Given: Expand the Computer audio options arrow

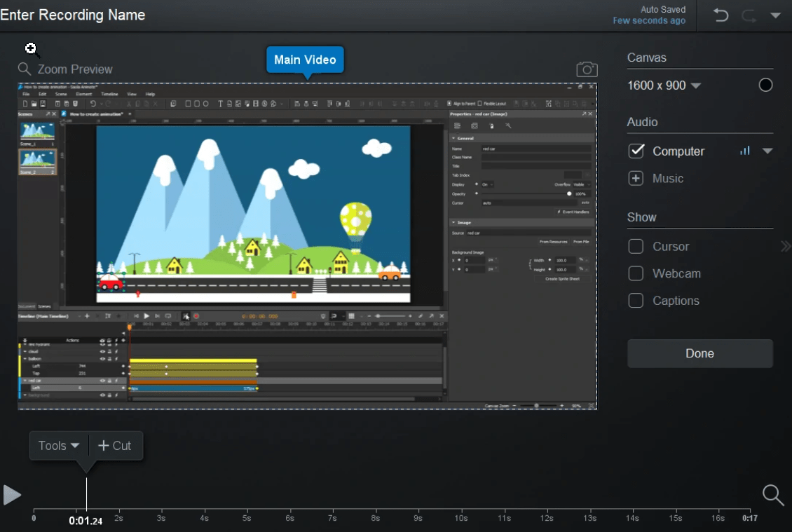Looking at the screenshot, I should point(767,151).
